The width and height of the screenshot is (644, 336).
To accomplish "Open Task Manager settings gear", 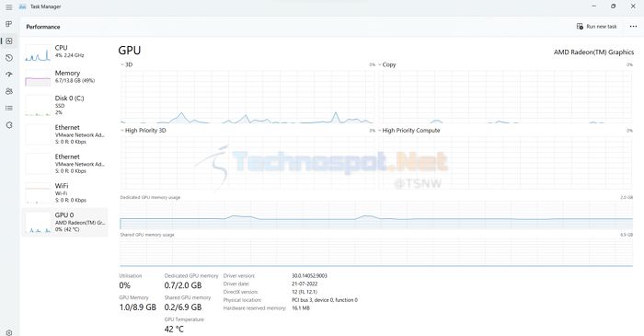I will pyautogui.click(x=9, y=332).
